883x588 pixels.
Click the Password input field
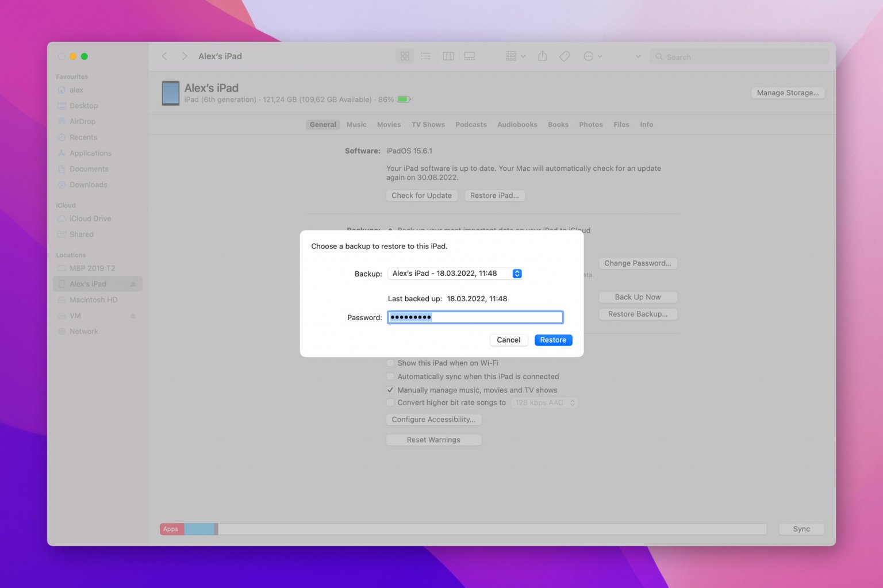(475, 317)
